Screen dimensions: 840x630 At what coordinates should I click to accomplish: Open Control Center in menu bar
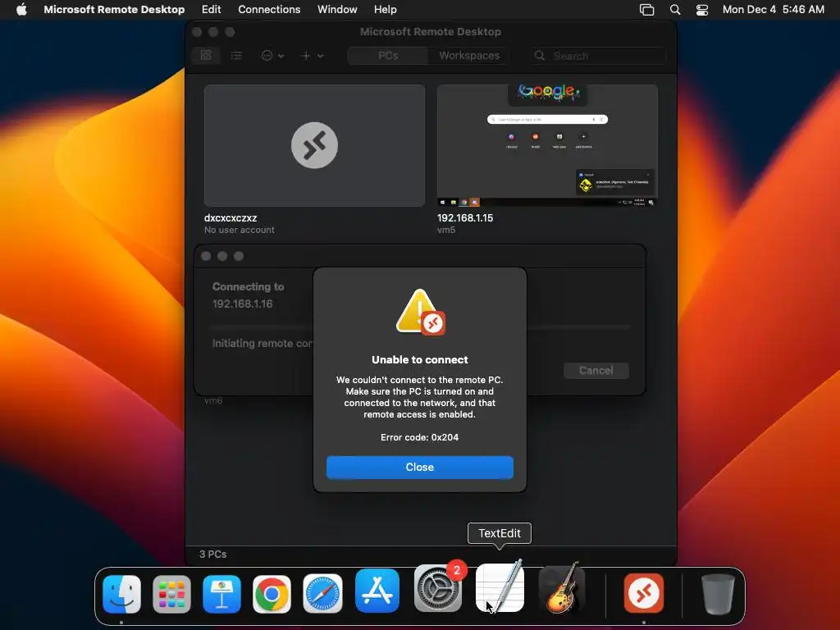702,10
